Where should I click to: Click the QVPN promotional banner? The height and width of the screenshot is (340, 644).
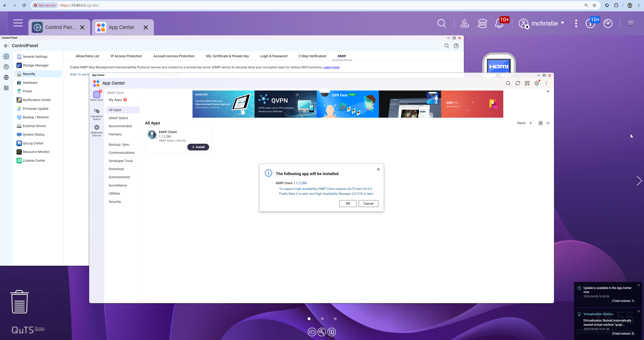point(285,104)
